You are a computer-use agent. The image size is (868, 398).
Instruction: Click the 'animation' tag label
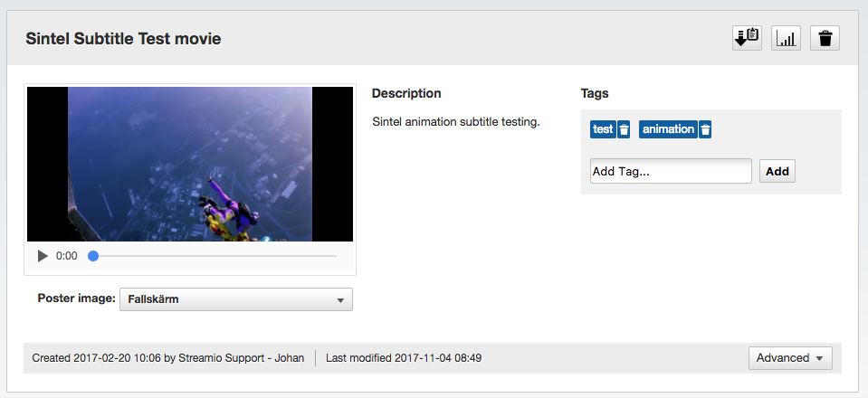(x=668, y=129)
